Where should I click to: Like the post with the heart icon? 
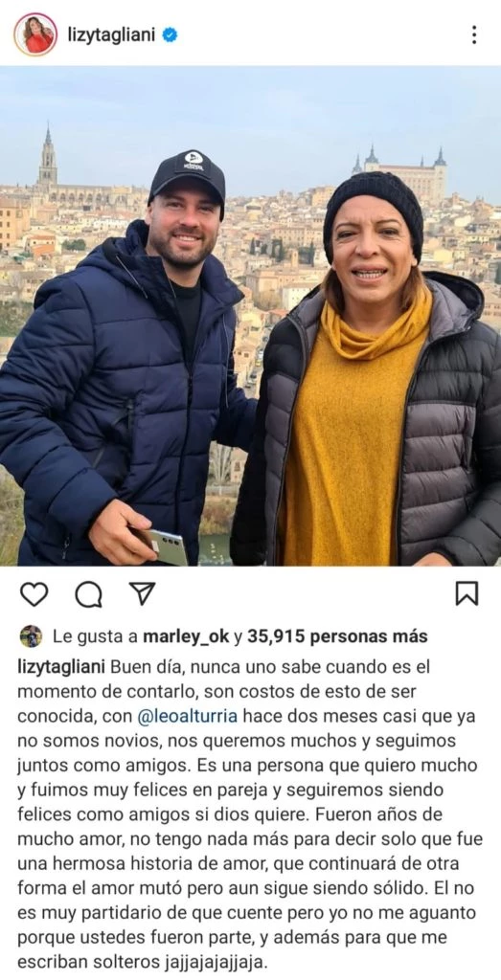point(34,593)
